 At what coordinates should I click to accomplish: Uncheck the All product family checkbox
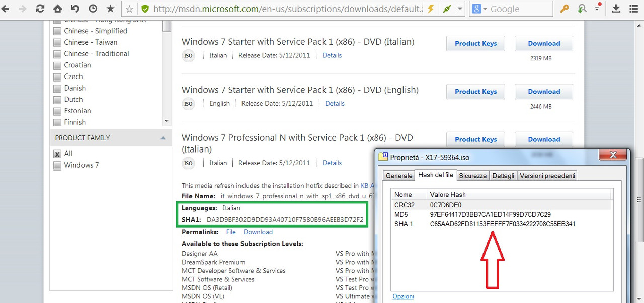point(57,154)
